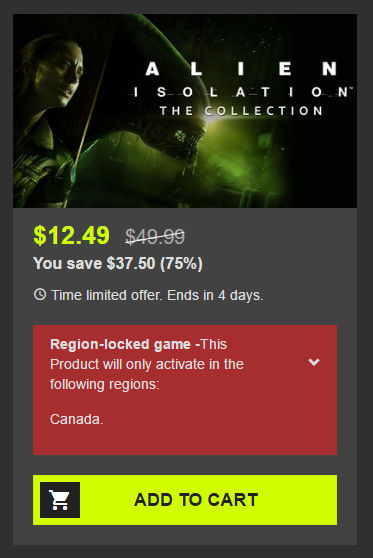Click the 'ALIEN' title in banner
The height and width of the screenshot is (558, 373).
tap(241, 69)
